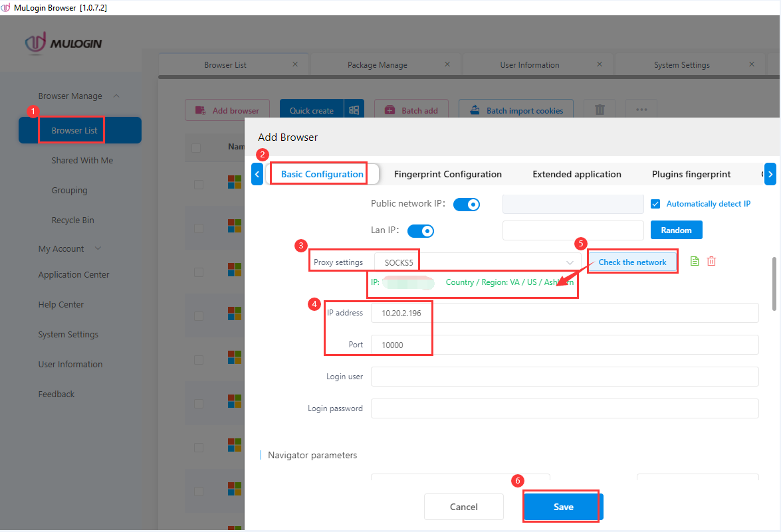Expand the My Account sidebar section

click(x=98, y=248)
